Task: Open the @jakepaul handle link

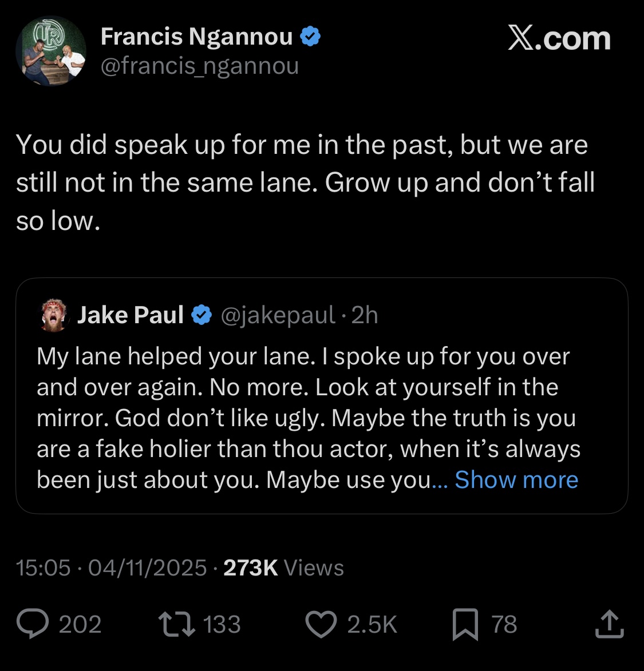Action: (x=278, y=315)
